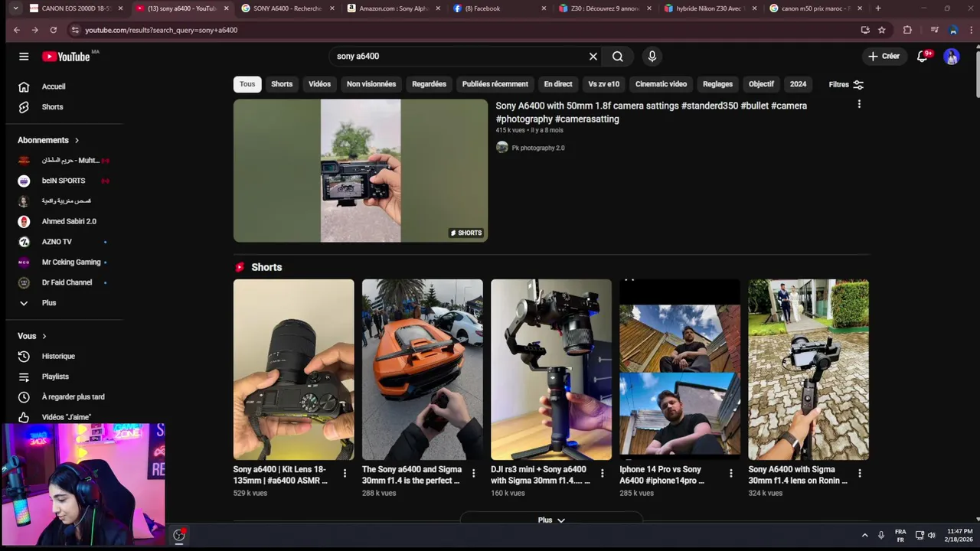
Task: Clear the search box with the X icon
Action: tap(593, 57)
